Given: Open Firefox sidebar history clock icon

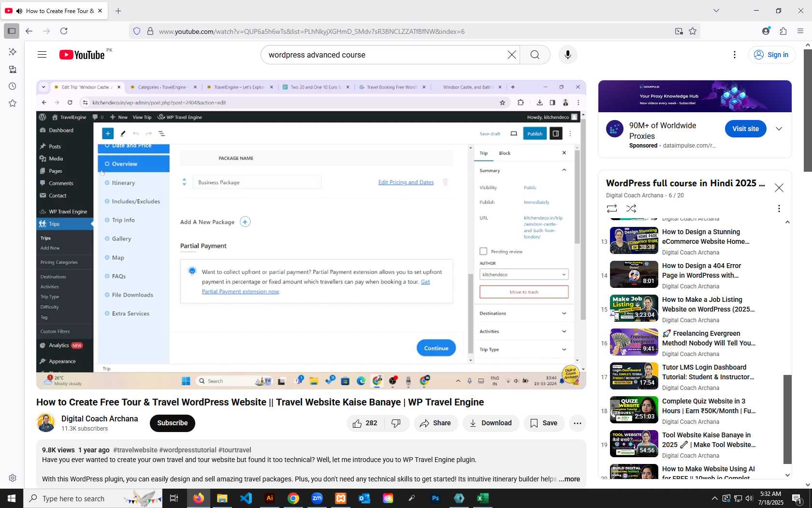Looking at the screenshot, I should [13, 86].
